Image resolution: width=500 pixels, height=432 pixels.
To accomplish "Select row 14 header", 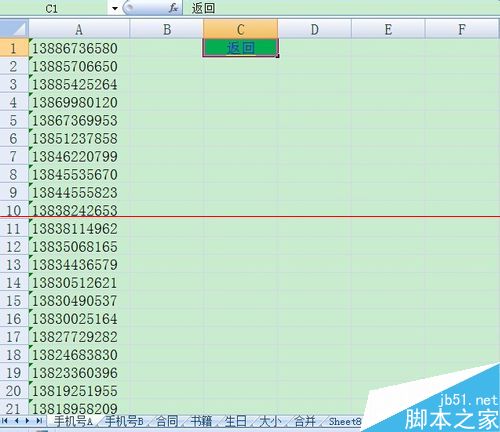I will 14,283.
